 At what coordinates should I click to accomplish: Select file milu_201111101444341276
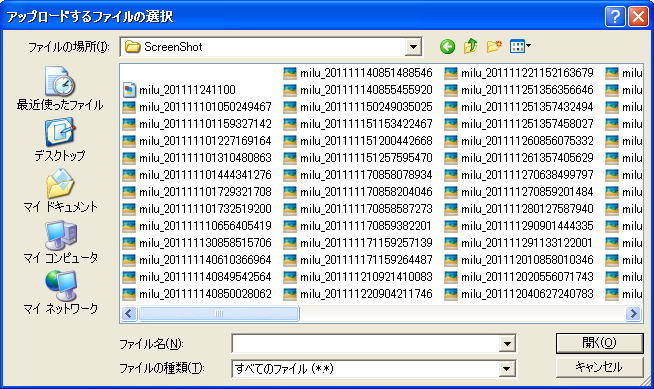pos(197,175)
